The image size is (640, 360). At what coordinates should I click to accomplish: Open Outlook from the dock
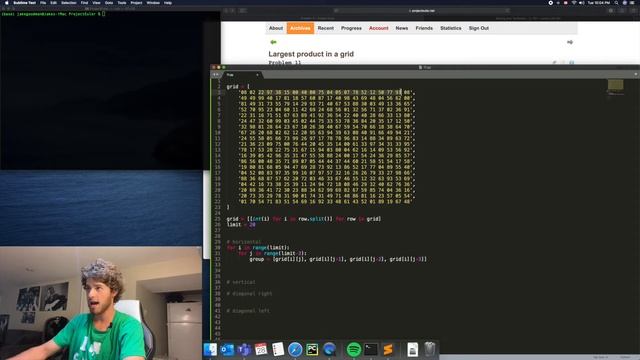tap(227, 349)
